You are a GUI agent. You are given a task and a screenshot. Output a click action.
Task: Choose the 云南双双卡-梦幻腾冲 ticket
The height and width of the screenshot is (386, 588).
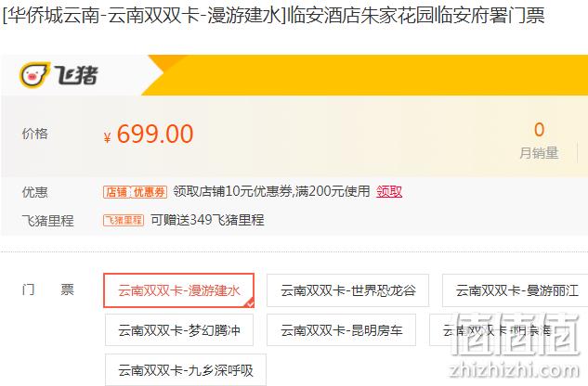[x=179, y=330]
